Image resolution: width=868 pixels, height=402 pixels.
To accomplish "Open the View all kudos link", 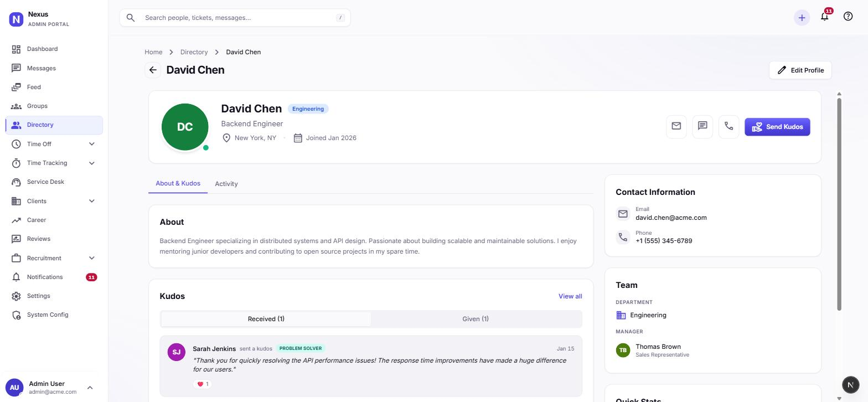I will click(x=570, y=296).
